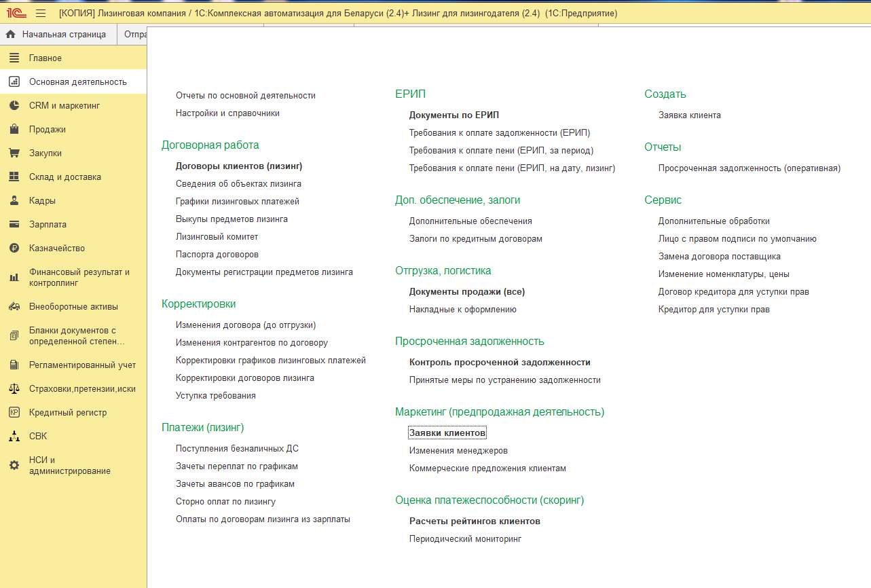
Task: Switch to the Начальная страница tab
Action: [57, 35]
